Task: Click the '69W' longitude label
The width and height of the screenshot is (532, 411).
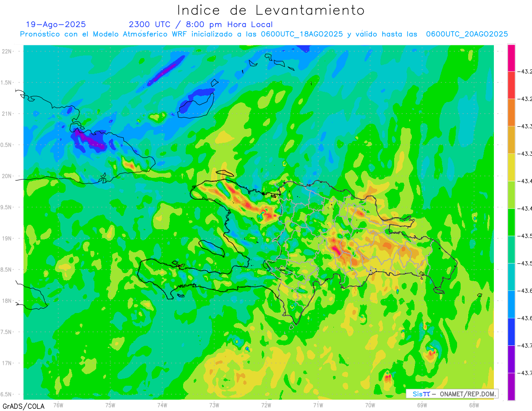Action: coord(422,405)
